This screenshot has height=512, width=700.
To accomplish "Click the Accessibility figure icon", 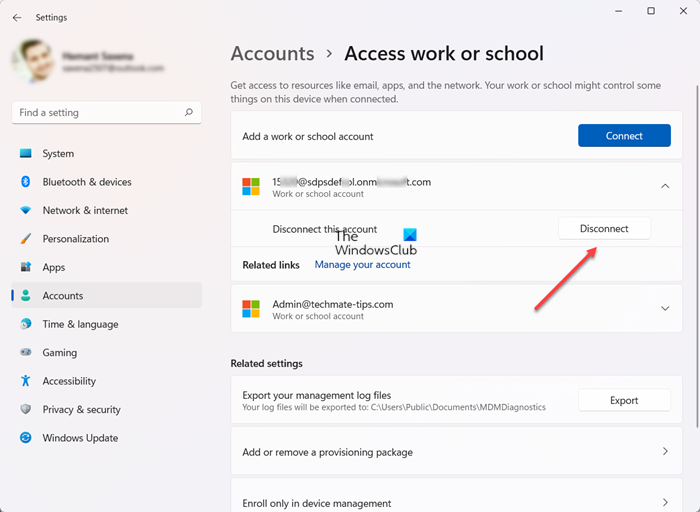I will coord(26,381).
